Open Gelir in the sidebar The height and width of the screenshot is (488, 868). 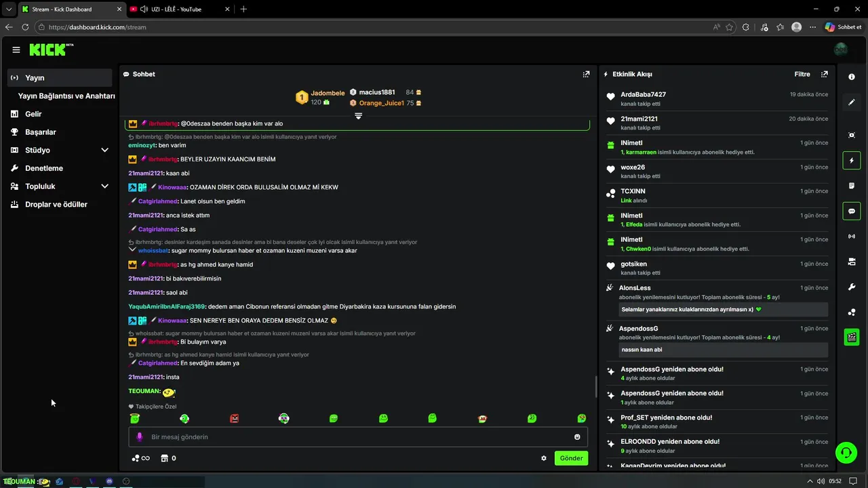click(x=60, y=114)
